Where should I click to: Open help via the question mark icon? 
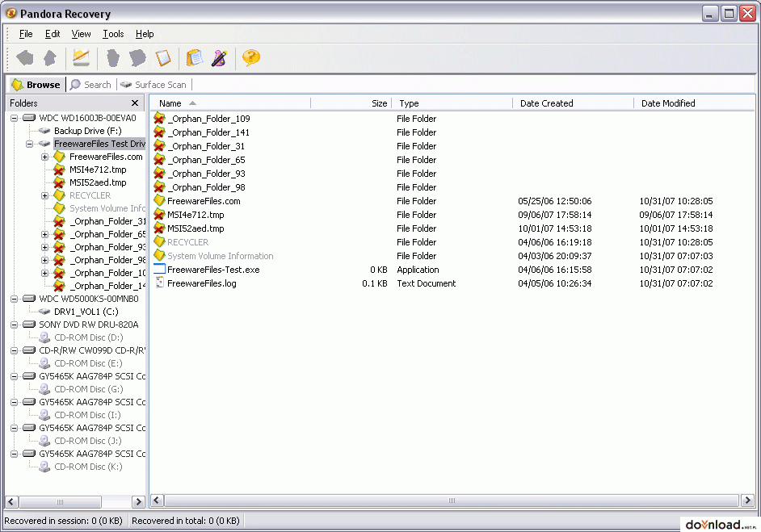(x=251, y=58)
